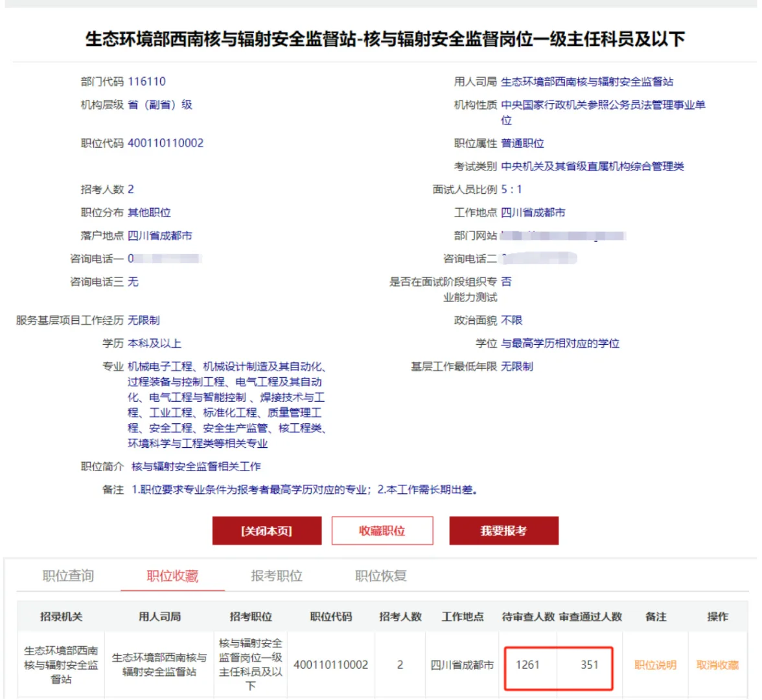This screenshot has height=700, width=762.
Task: Click the 落户地点 value 四川省成都市
Action: point(160,235)
